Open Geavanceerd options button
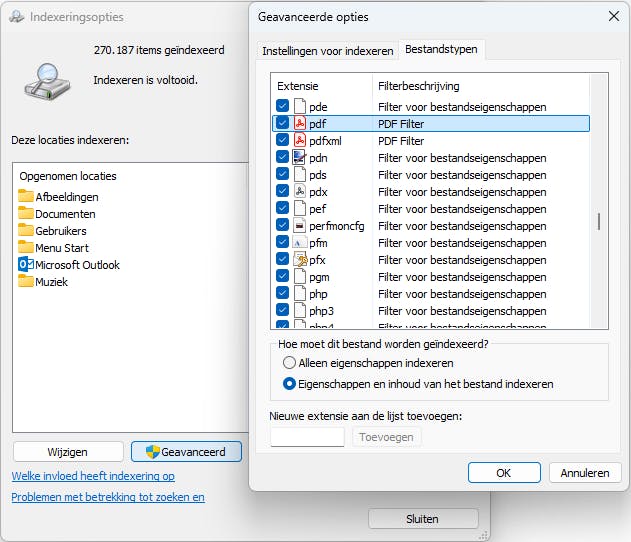 [x=186, y=452]
